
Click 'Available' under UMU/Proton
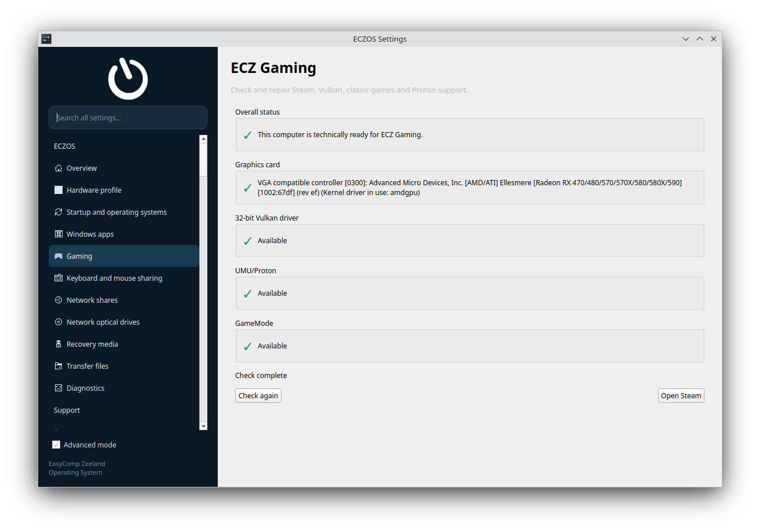point(272,293)
